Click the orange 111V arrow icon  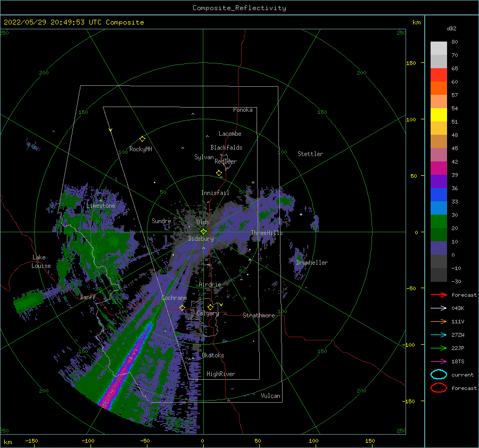click(x=439, y=321)
